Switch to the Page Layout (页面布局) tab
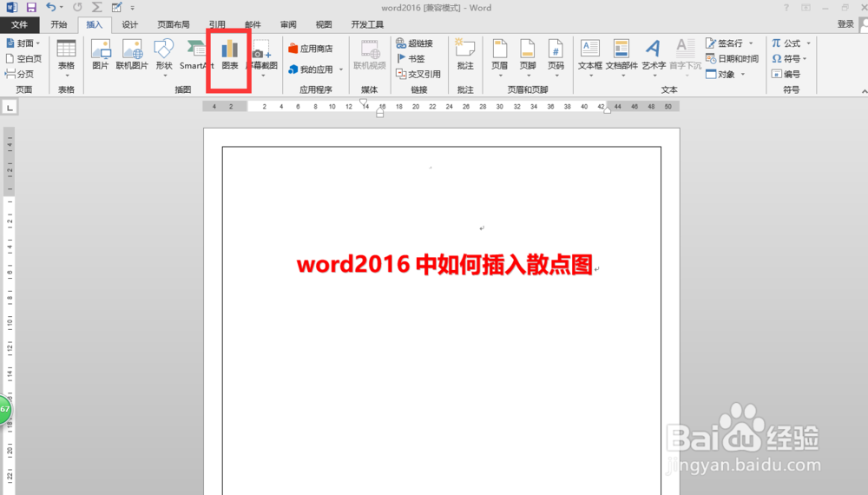Screen dimensions: 868x495 (174, 24)
